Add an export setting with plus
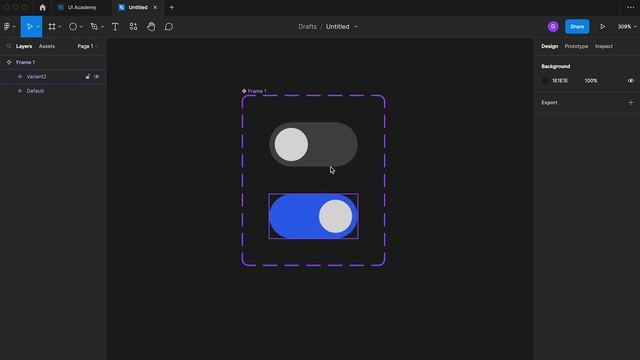The image size is (640, 360). click(x=631, y=102)
